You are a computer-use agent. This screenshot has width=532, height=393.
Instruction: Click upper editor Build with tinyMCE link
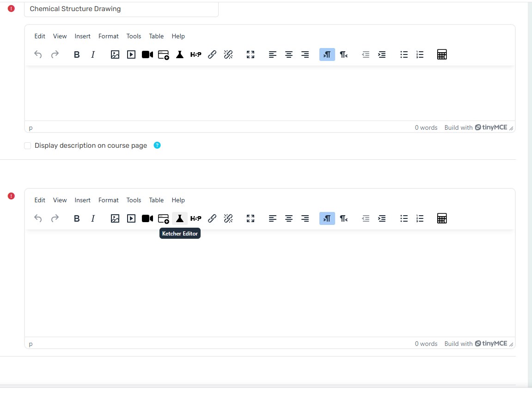click(x=476, y=127)
